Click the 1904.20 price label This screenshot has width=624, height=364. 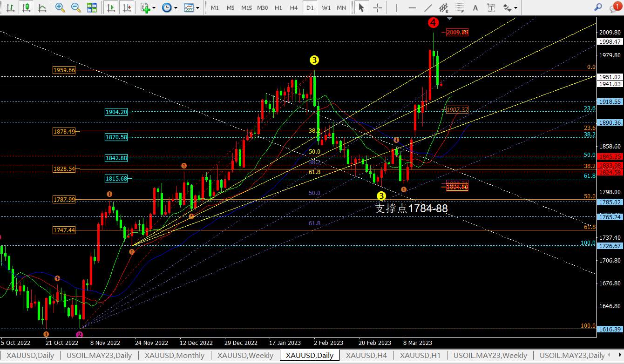coord(116,112)
